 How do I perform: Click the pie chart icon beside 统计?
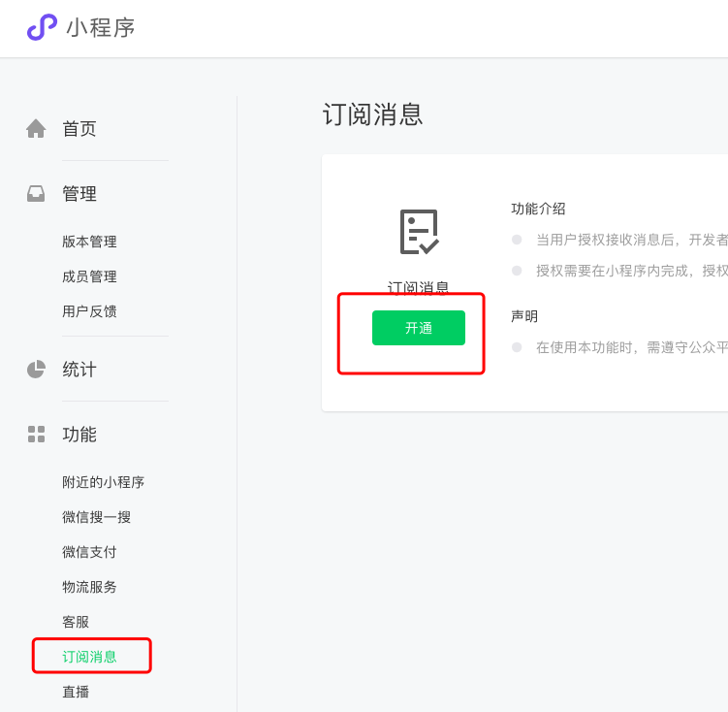click(36, 370)
